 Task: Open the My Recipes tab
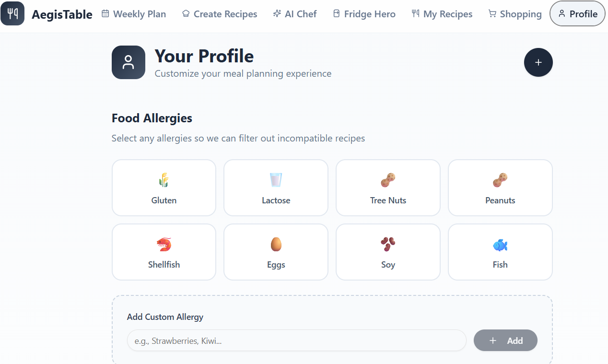point(442,14)
